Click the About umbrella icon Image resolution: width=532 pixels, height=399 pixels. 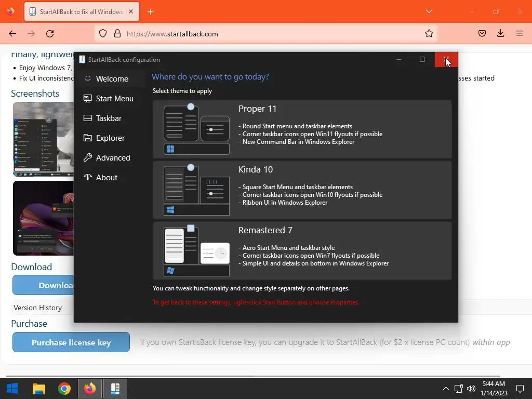coord(88,177)
